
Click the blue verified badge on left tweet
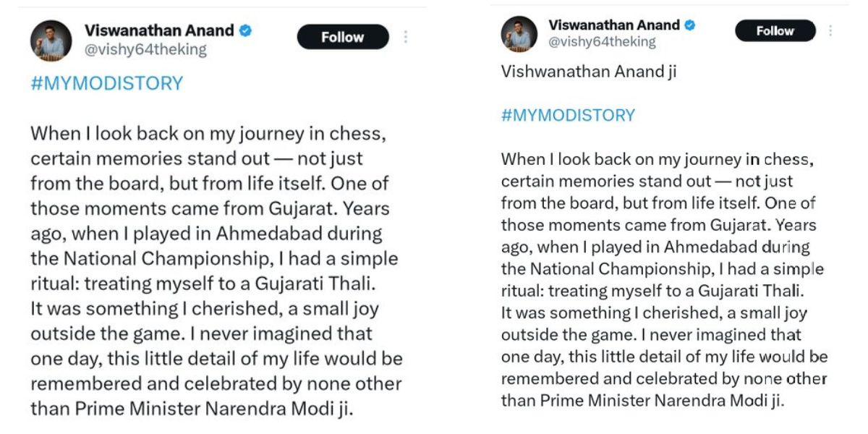tap(245, 31)
